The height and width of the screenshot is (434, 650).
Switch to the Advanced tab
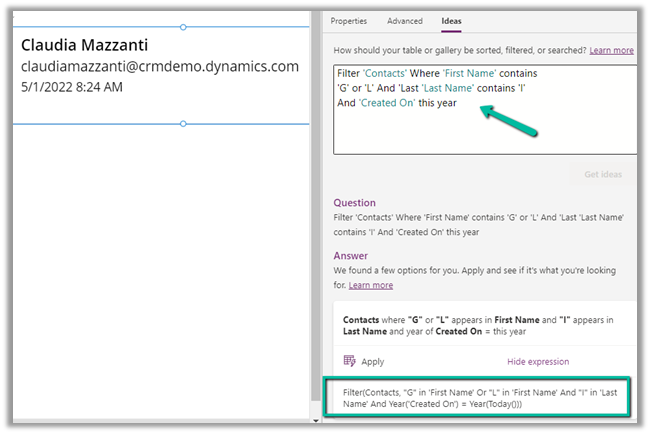tap(405, 21)
